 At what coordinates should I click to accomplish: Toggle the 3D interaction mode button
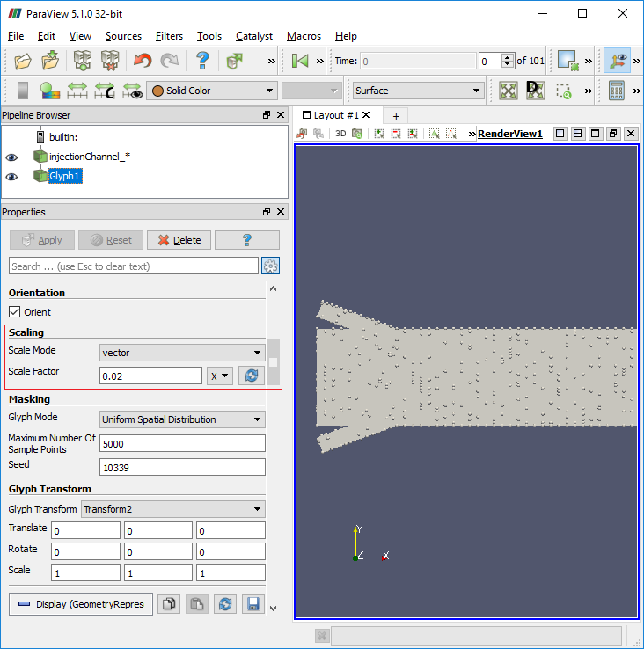(340, 134)
